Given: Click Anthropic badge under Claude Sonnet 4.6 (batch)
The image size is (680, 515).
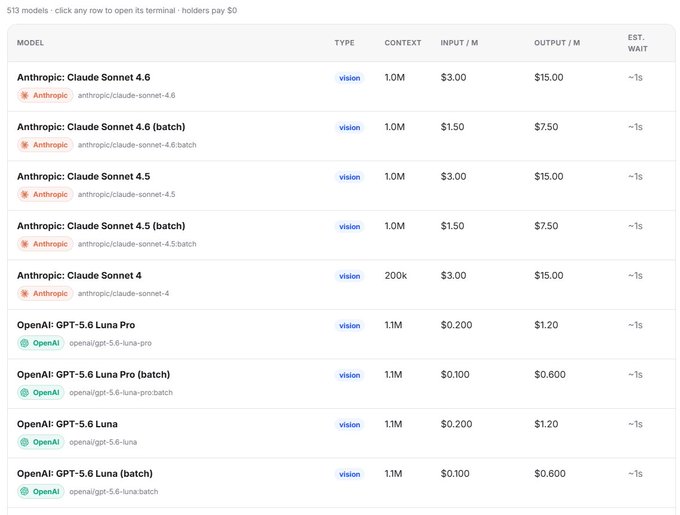Looking at the screenshot, I should point(45,145).
